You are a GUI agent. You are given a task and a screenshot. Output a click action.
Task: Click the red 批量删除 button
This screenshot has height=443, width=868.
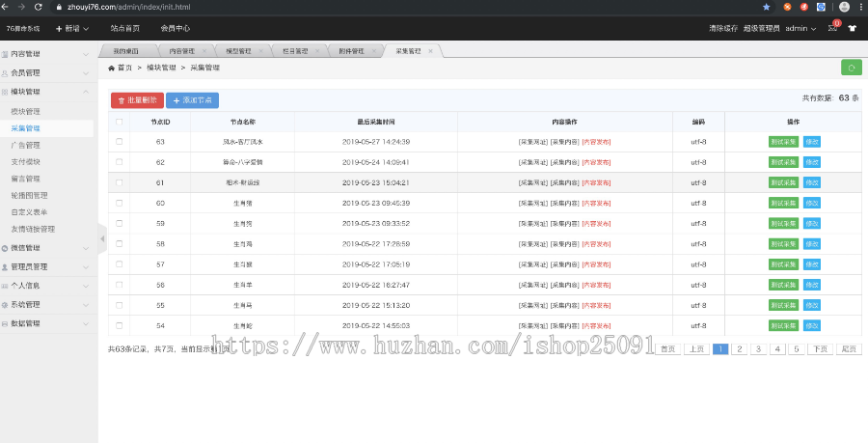(137, 100)
